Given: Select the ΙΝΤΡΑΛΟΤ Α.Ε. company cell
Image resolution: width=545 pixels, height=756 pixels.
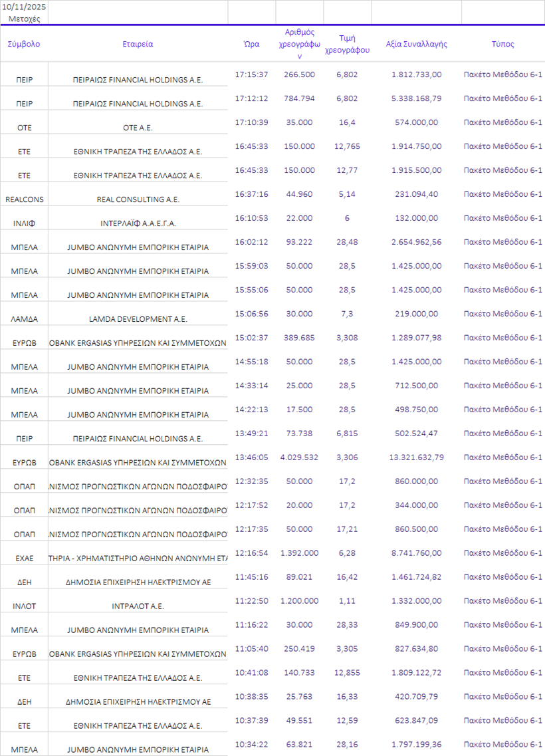Looking at the screenshot, I should [138, 606].
